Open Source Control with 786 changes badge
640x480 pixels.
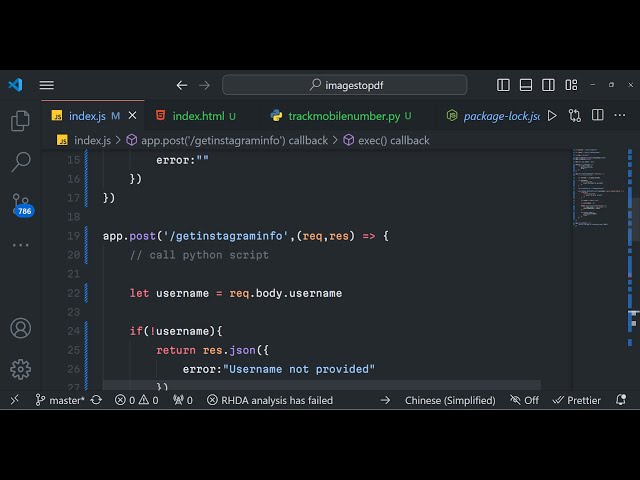point(21,204)
